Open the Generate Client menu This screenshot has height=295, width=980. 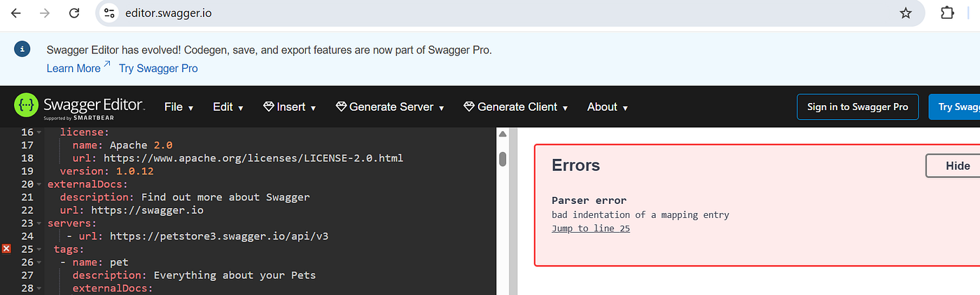[x=516, y=107]
